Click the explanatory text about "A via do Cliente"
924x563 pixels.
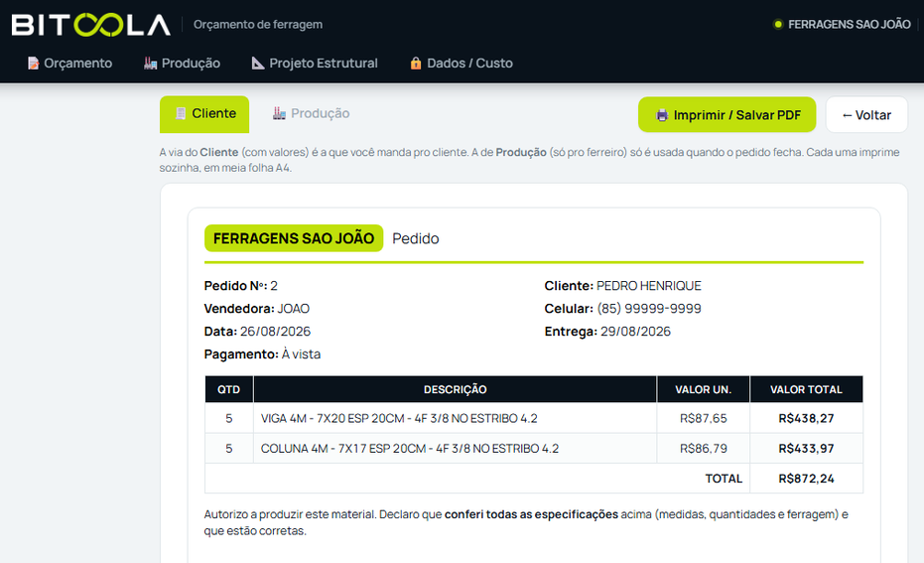[529, 160]
